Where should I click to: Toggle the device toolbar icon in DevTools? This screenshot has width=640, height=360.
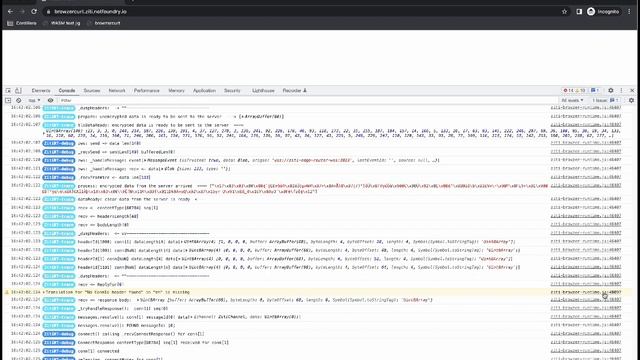[x=18, y=91]
